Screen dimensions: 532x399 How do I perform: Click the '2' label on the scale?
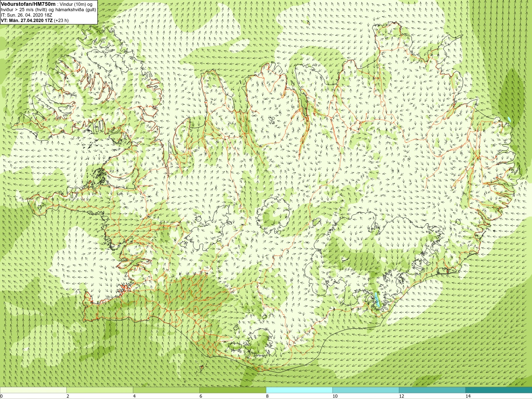[68, 396]
